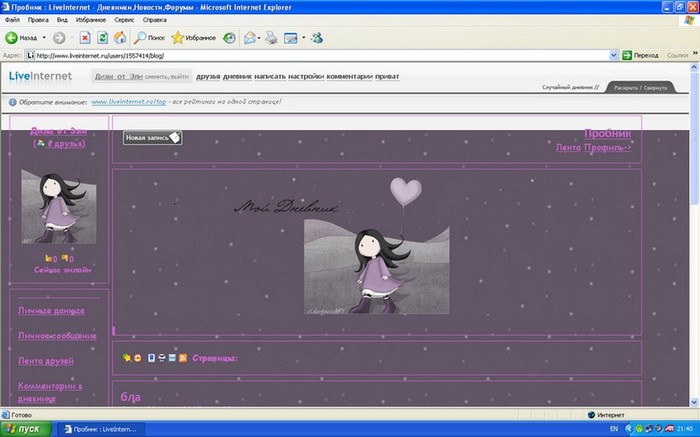Open дневник link in header

click(x=237, y=77)
